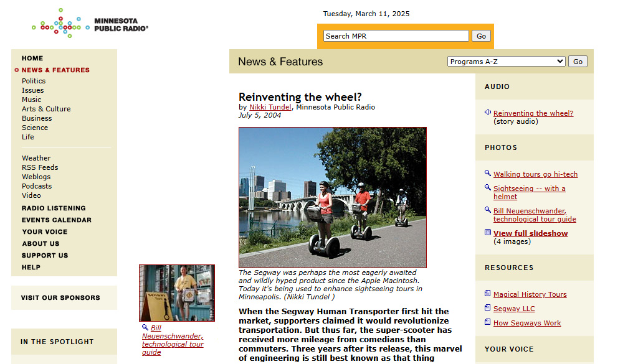The image size is (638, 364).
Task: Open the Events Calendar section
Action: 57,220
